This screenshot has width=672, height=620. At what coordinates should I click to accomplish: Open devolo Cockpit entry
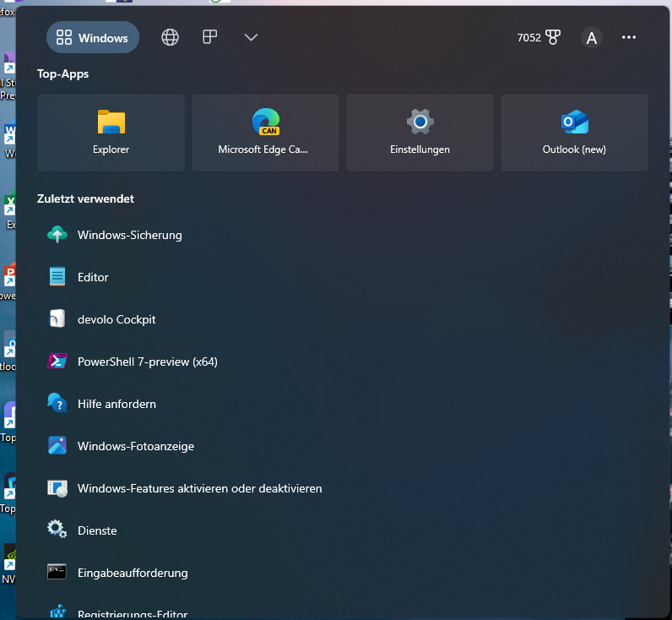click(x=117, y=319)
